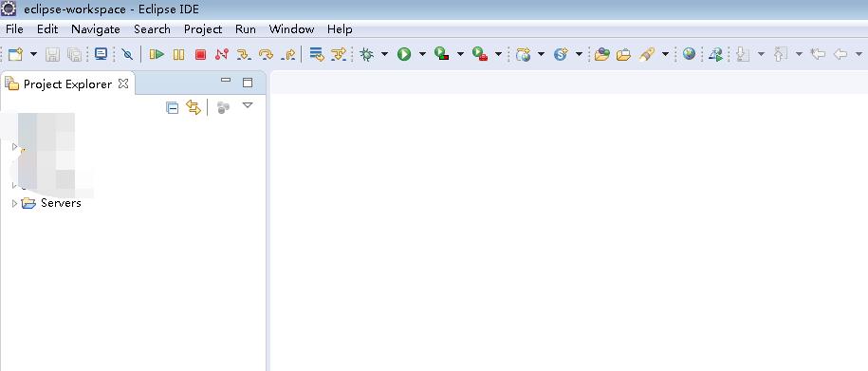
Task: Open the Help menu
Action: [x=340, y=29]
